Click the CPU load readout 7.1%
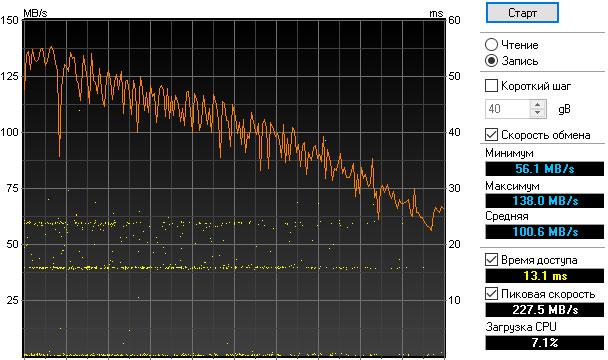This screenshot has height=360, width=608. (x=544, y=343)
